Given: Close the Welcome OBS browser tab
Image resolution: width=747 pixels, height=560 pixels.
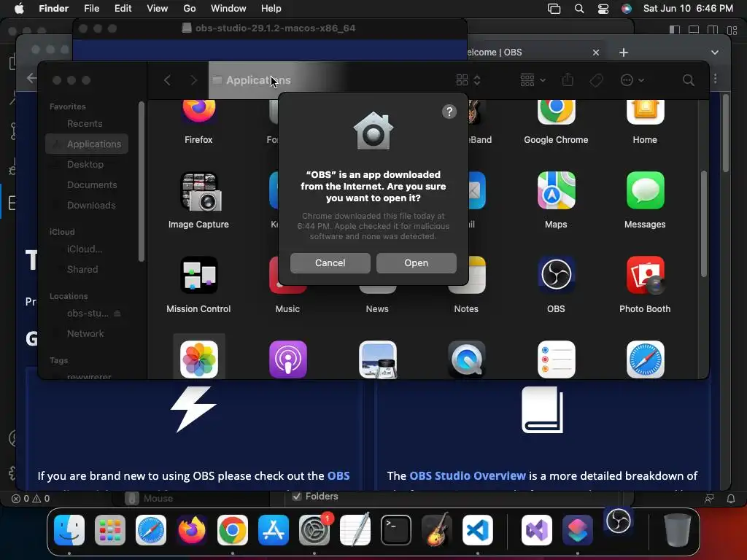Looking at the screenshot, I should point(595,52).
